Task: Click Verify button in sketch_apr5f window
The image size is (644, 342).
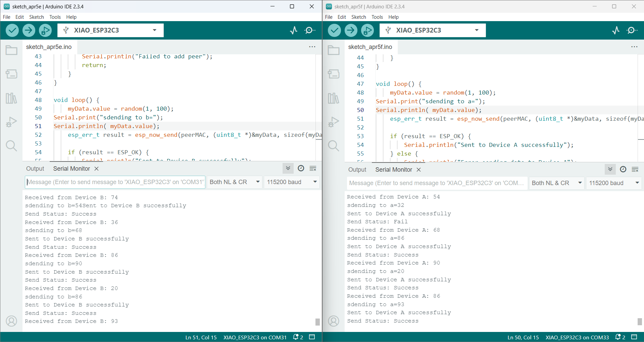Action: pyautogui.click(x=334, y=31)
